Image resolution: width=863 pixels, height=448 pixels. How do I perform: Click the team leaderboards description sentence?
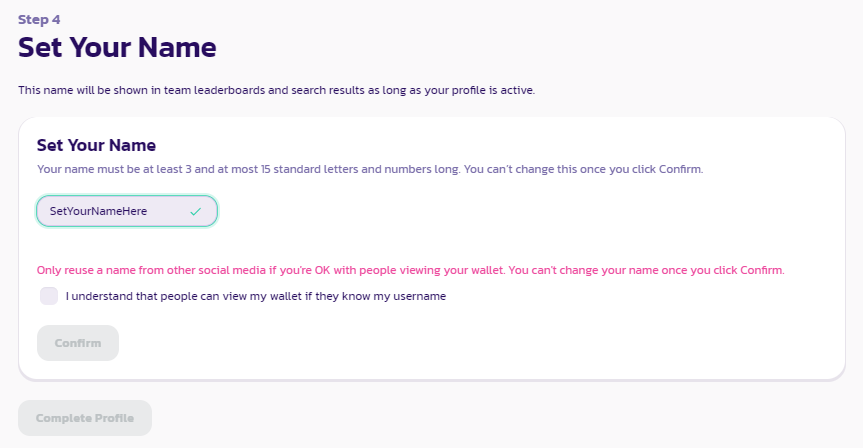(276, 90)
